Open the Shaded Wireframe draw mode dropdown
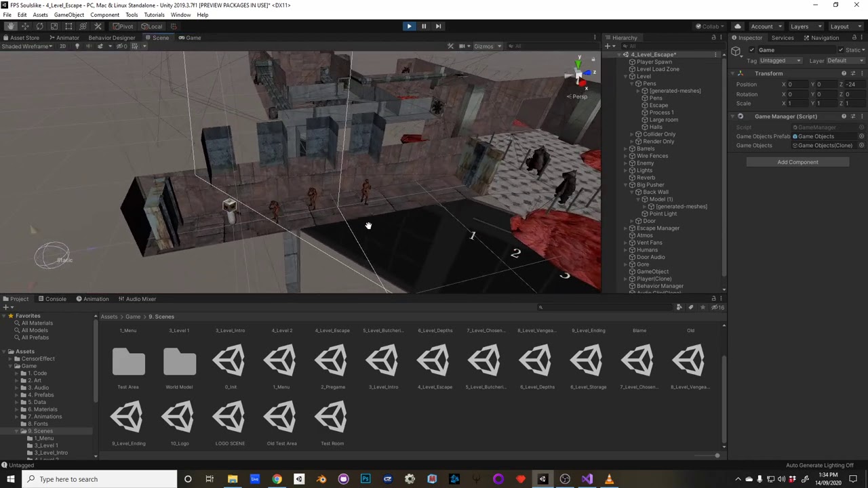 (27, 46)
